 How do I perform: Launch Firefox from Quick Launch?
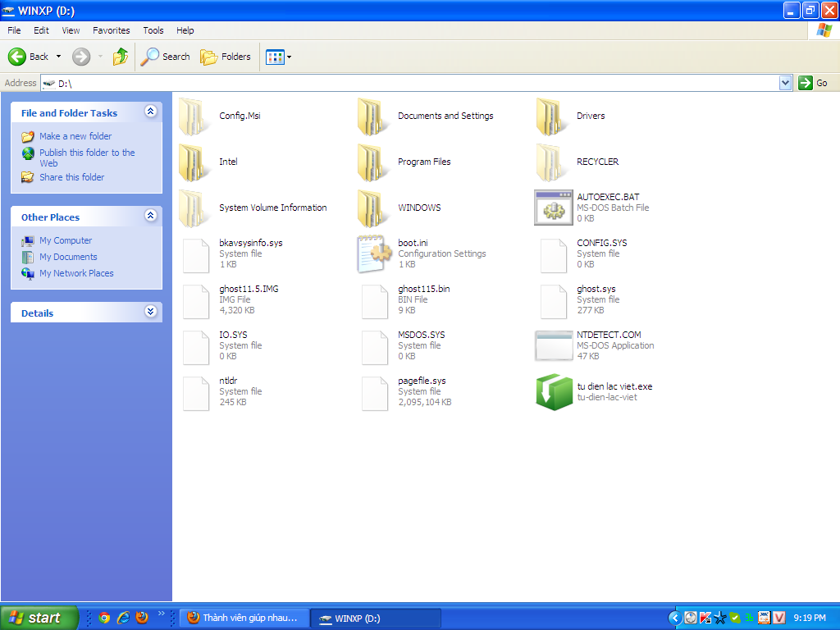click(x=142, y=618)
